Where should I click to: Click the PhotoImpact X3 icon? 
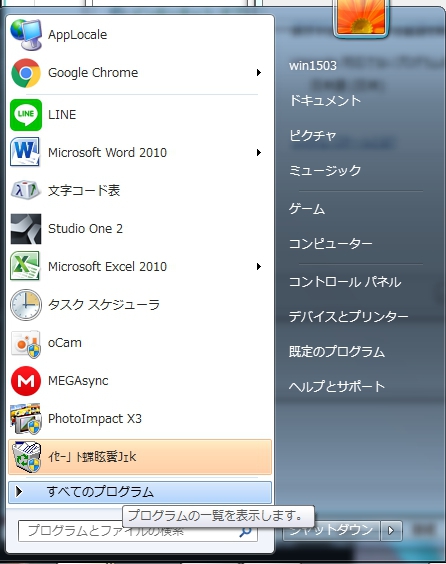(26, 419)
